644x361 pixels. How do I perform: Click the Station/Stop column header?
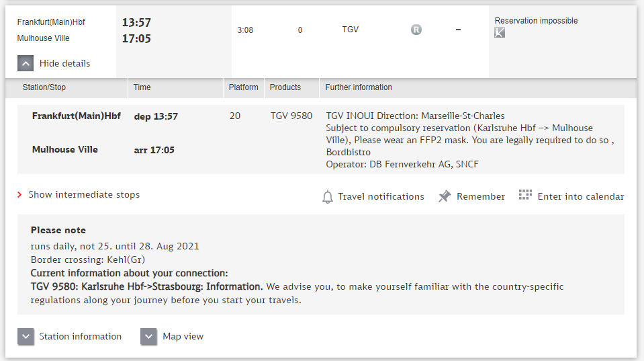click(44, 87)
